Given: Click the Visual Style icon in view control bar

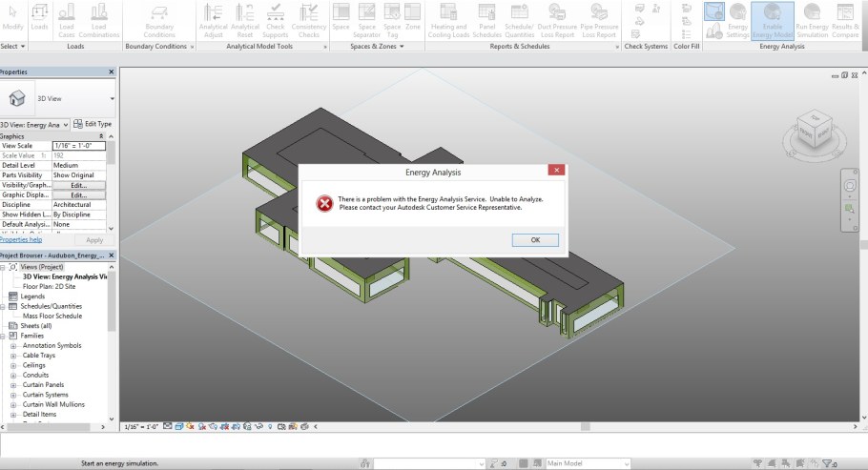Looking at the screenshot, I should coord(178,427).
